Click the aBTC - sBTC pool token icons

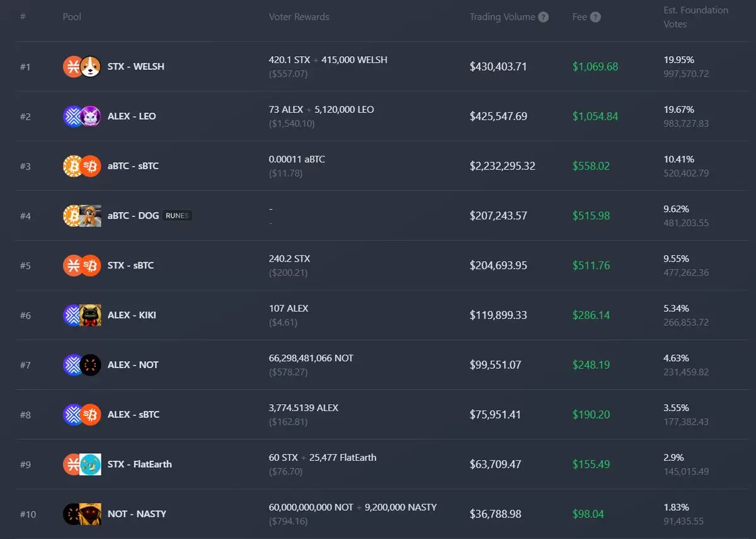click(x=82, y=166)
